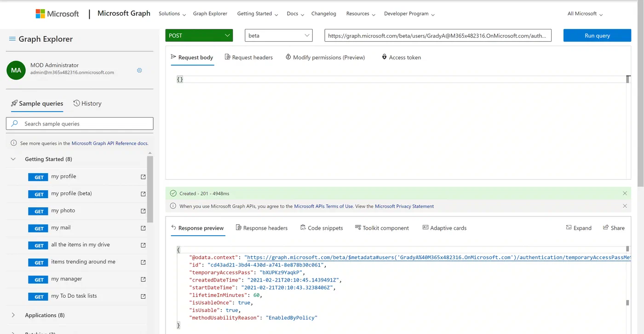The width and height of the screenshot is (644, 334).
Task: Click the Microsoft logo
Action: (57, 14)
